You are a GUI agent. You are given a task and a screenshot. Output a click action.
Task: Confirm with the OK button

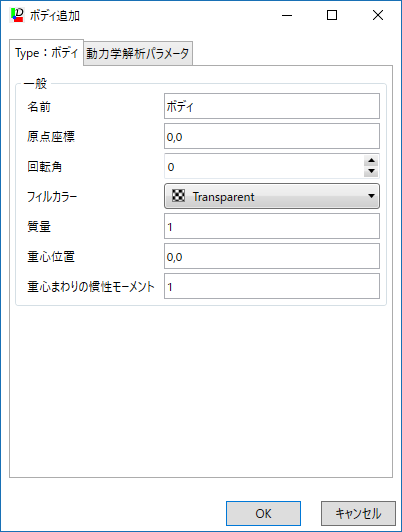pos(263,513)
